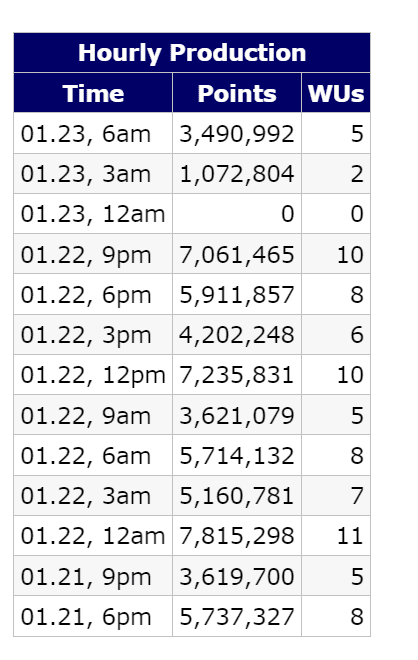
Task: Click the 4,202,248 points cell
Action: (x=237, y=335)
